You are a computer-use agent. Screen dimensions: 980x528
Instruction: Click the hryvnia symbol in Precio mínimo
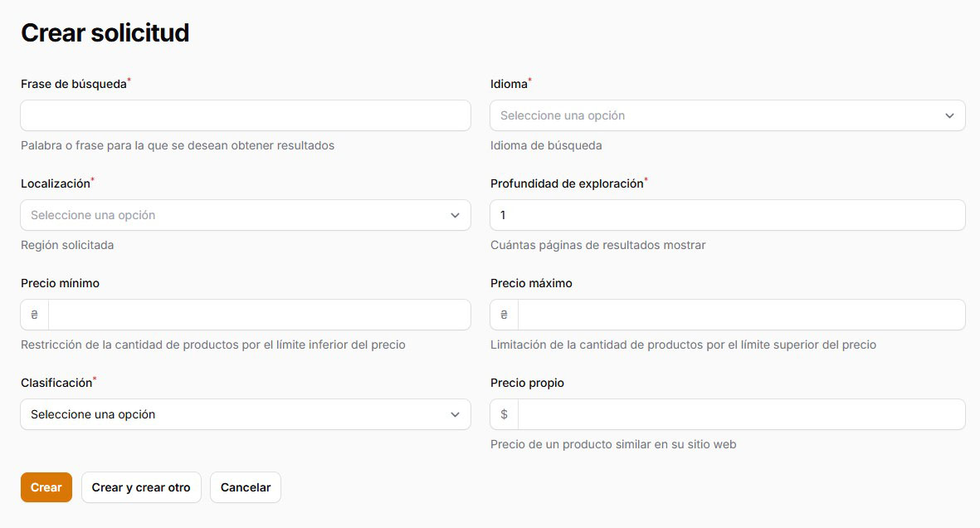tap(34, 315)
